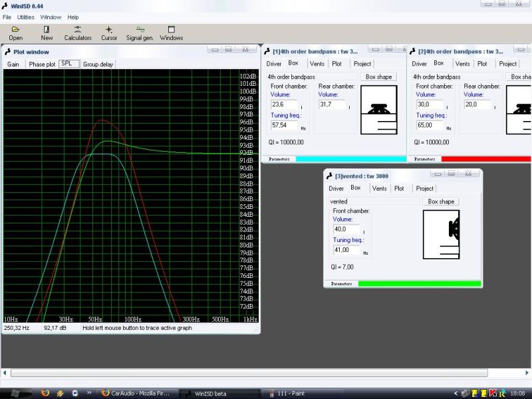Create a new project with New icon
This screenshot has height=399, width=532.
pos(47,33)
